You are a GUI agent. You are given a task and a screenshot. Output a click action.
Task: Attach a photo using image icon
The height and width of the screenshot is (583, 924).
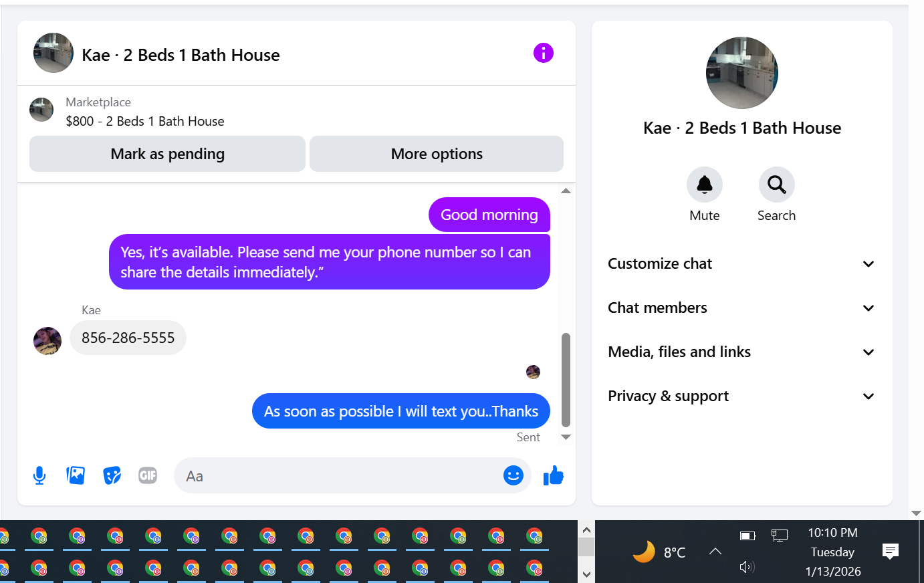pyautogui.click(x=76, y=475)
